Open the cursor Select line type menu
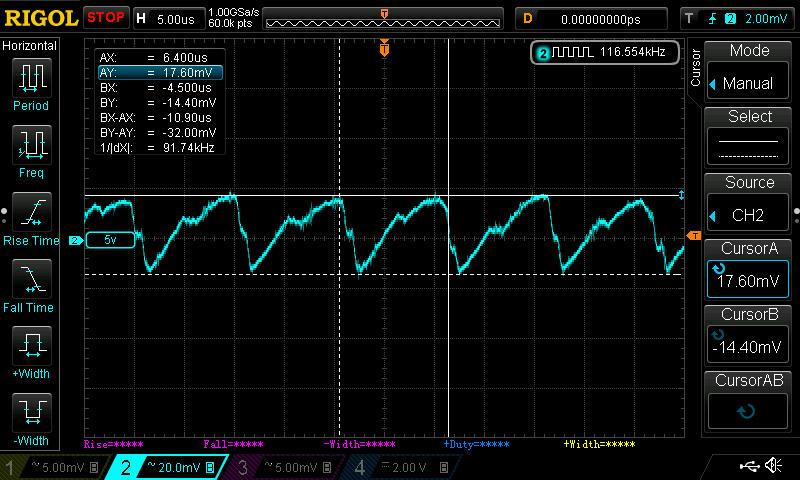800x480 pixels. click(x=750, y=138)
